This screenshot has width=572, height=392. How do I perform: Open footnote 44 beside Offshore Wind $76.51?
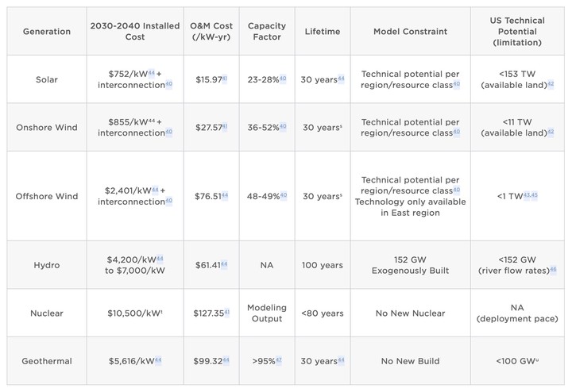pyautogui.click(x=225, y=195)
